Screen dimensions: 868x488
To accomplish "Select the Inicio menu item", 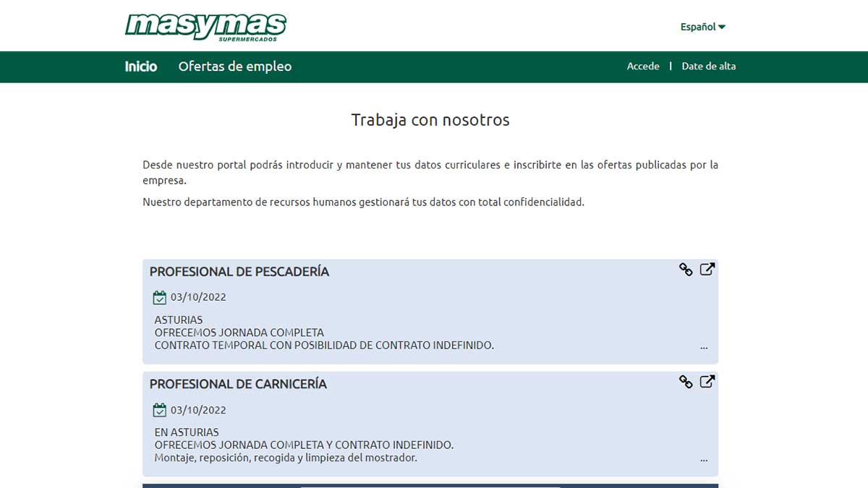I will (x=141, y=67).
